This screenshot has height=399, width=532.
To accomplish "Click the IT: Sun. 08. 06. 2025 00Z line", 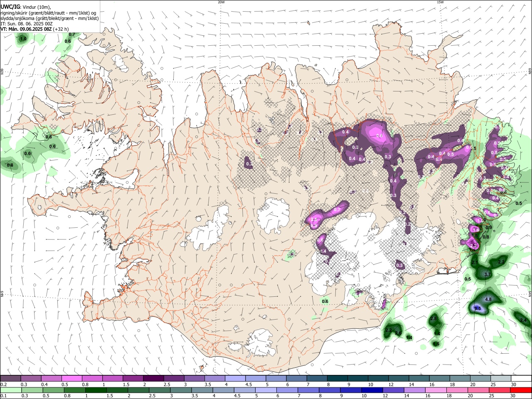I will click(26, 24).
